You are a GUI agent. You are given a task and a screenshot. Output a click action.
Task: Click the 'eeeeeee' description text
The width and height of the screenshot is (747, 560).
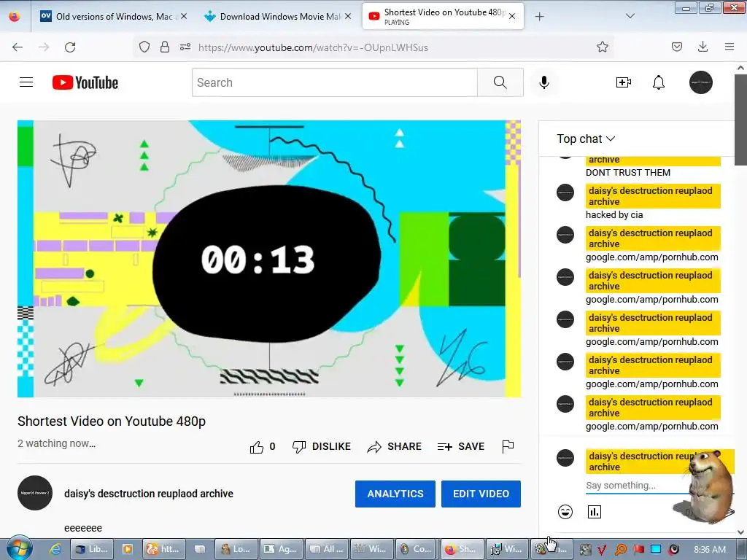(x=83, y=528)
